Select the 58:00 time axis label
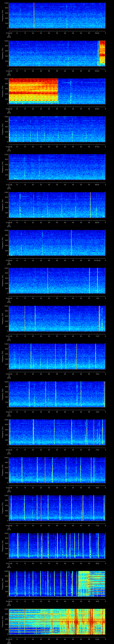This screenshot has height=644, width=114. coord(97,184)
